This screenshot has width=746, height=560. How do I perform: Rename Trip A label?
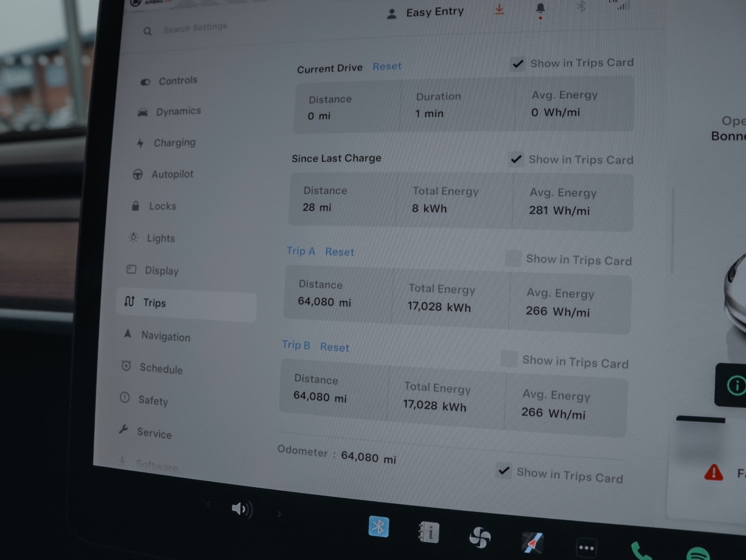301,251
